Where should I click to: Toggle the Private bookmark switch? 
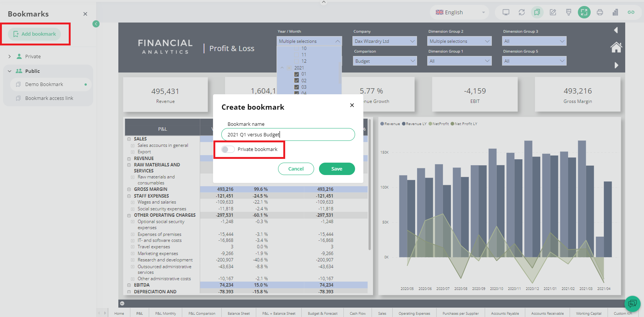[228, 149]
